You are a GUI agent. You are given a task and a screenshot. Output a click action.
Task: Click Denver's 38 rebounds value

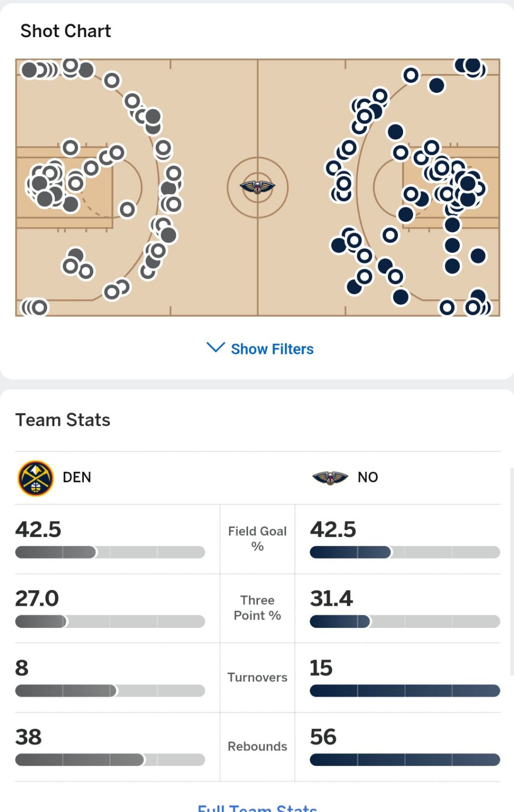[x=28, y=737]
